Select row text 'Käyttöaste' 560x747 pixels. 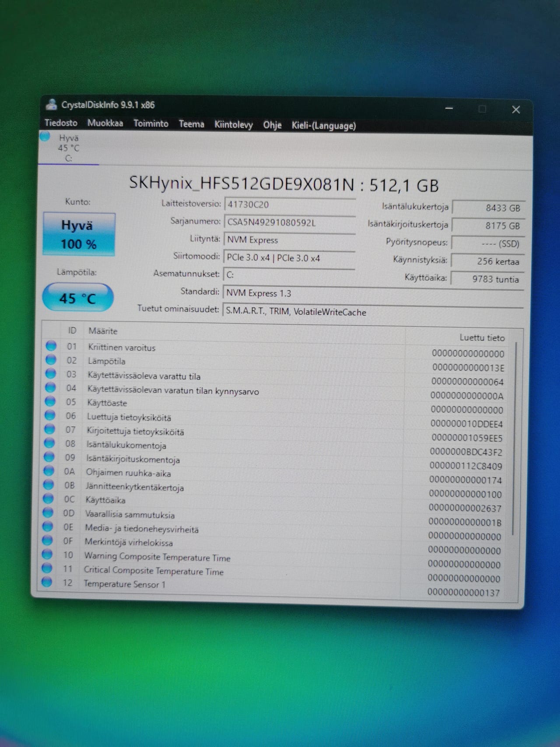pyautogui.click(x=107, y=403)
